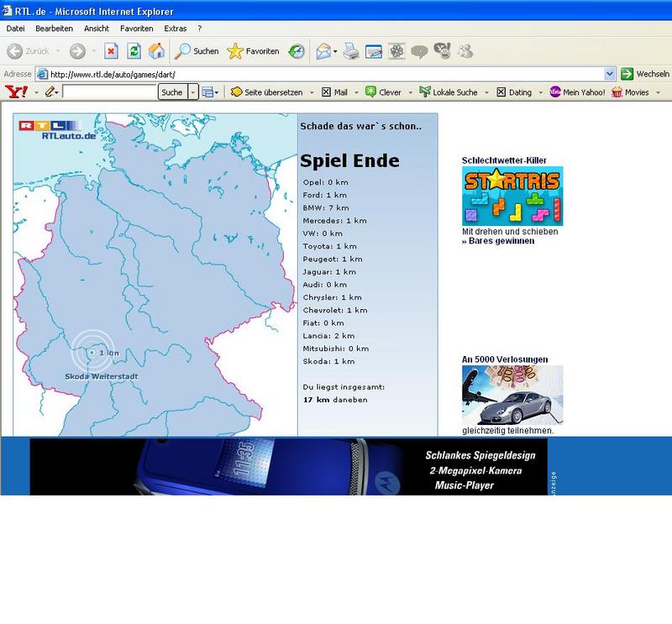Go to the home page via the house icon

pyautogui.click(x=156, y=51)
